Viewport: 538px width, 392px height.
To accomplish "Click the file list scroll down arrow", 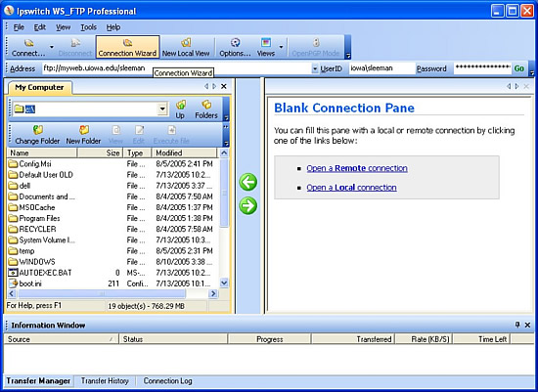I will (x=224, y=283).
